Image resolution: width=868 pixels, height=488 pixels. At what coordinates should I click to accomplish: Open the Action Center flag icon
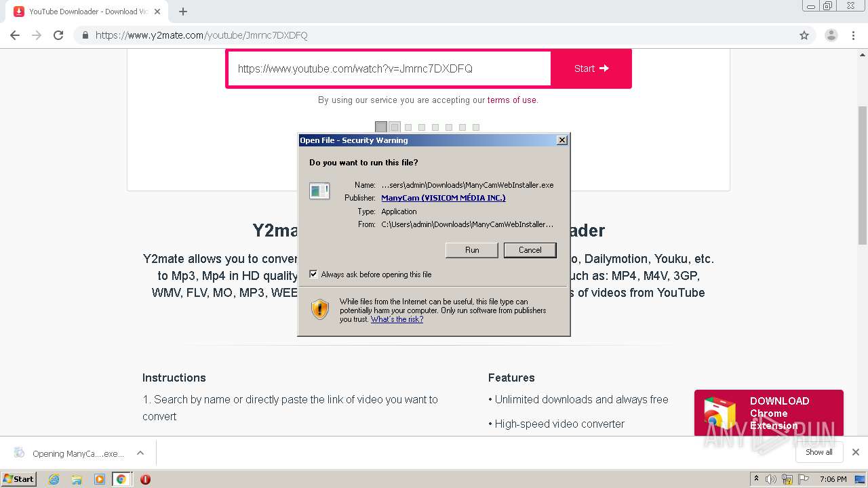804,479
